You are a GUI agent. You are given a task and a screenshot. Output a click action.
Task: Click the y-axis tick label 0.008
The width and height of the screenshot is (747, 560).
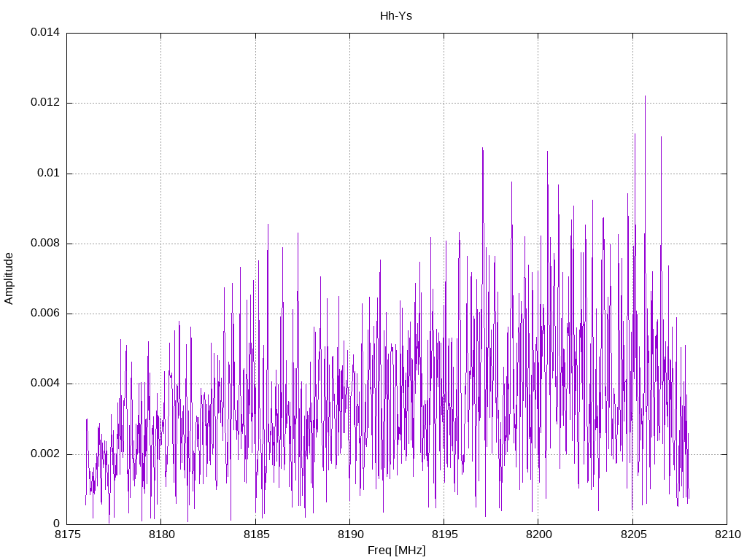tap(45, 243)
